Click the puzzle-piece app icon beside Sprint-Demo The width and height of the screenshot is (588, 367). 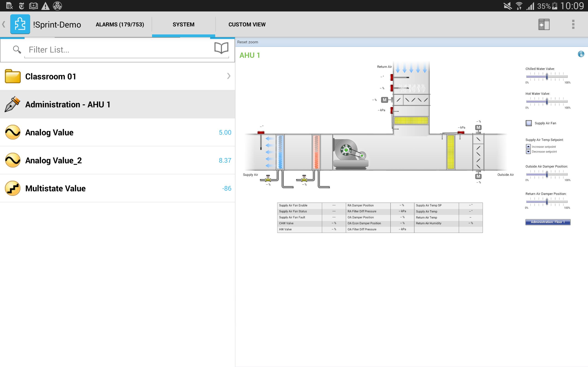pos(20,24)
